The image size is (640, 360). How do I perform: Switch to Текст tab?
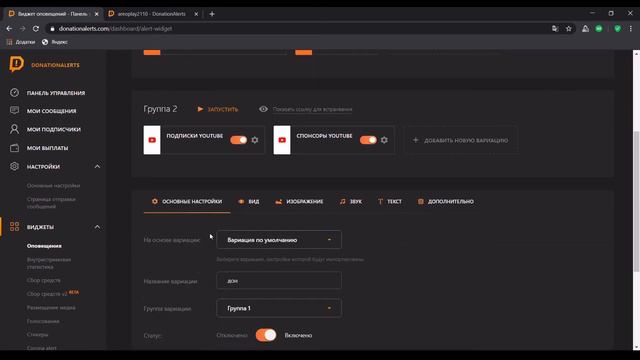(390, 201)
